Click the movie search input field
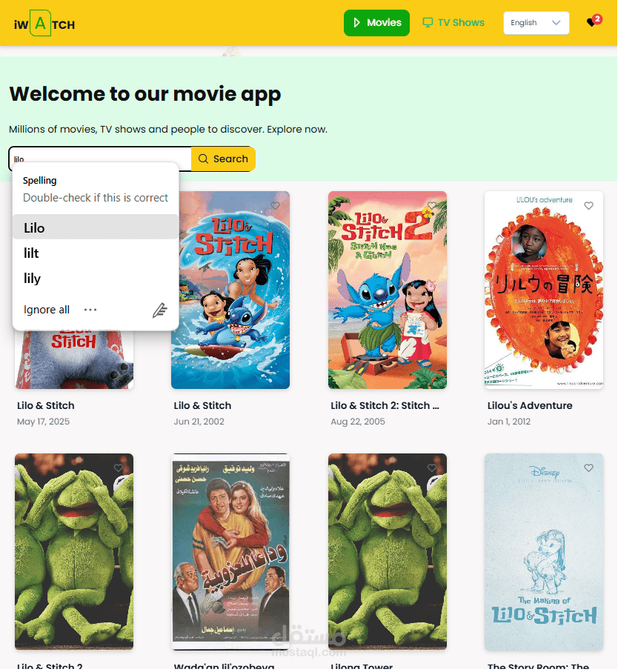 click(100, 159)
